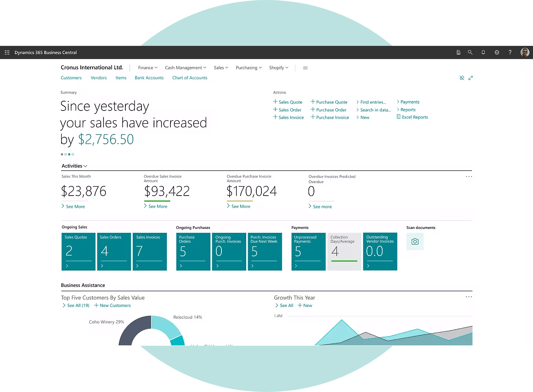The height and width of the screenshot is (392, 533).
Task: Open the Sales Orders tile
Action: [x=114, y=252]
